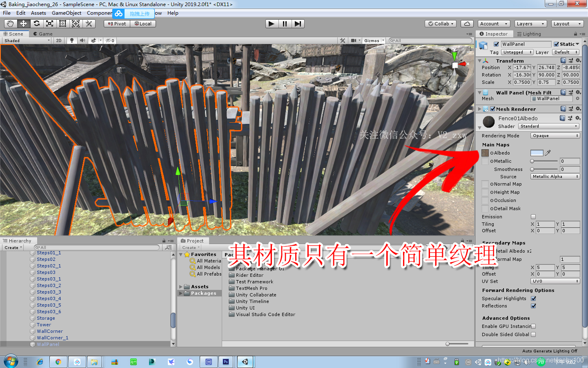Open the Shader Standard dropdown

click(549, 126)
